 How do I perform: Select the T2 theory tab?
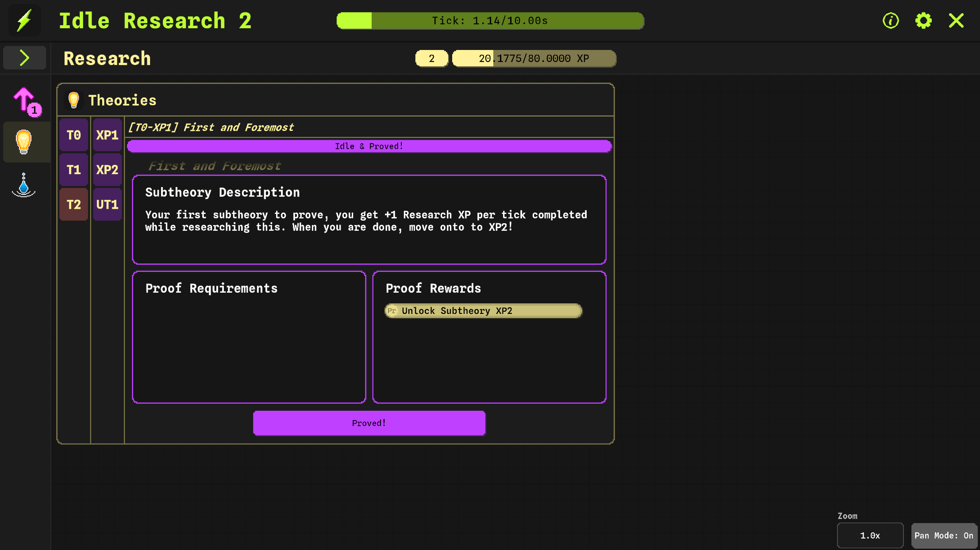point(74,204)
